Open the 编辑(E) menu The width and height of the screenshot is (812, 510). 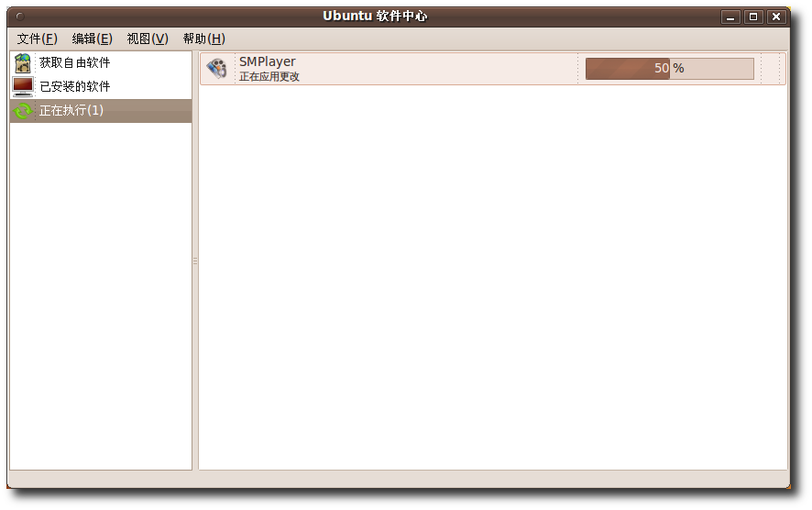coord(93,39)
